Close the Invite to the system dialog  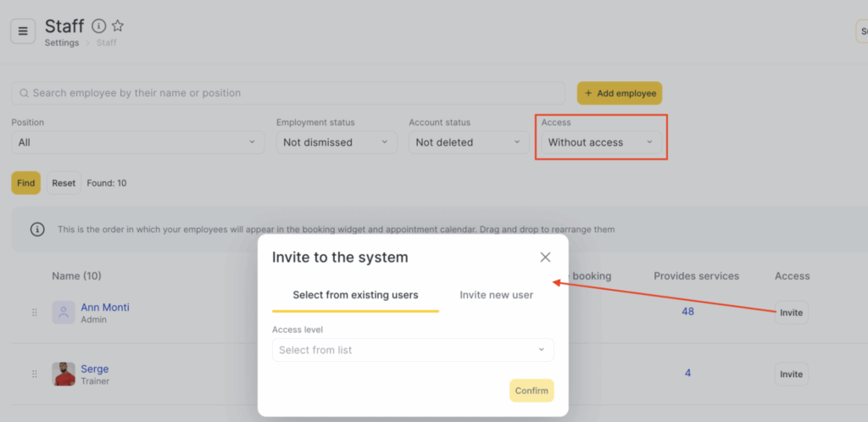click(x=545, y=257)
